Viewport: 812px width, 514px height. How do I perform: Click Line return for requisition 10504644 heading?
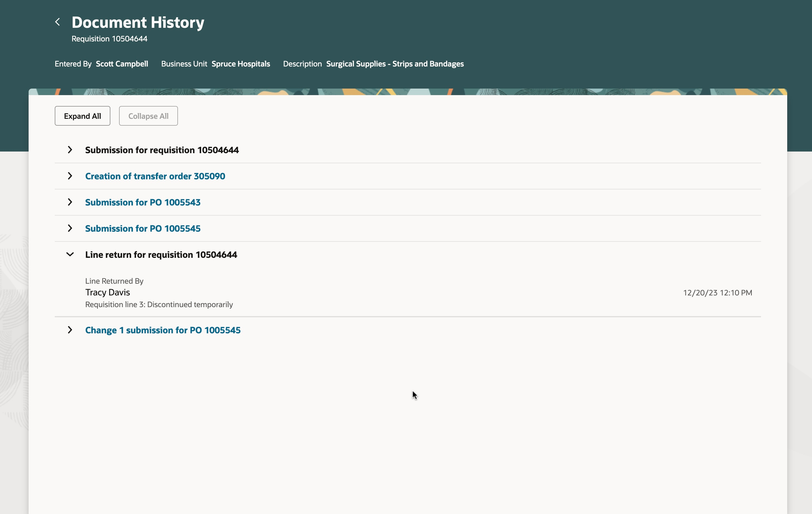(x=161, y=254)
